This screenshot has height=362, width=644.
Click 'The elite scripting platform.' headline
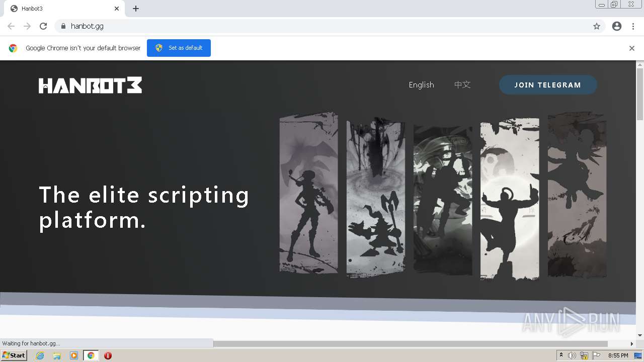[144, 207]
